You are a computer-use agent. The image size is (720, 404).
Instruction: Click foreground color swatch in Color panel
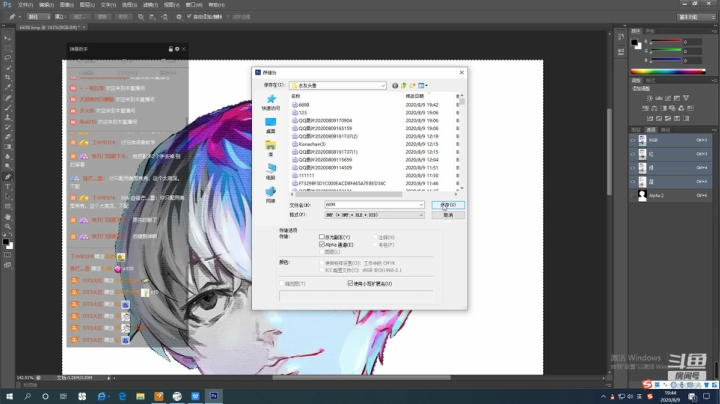634,43
